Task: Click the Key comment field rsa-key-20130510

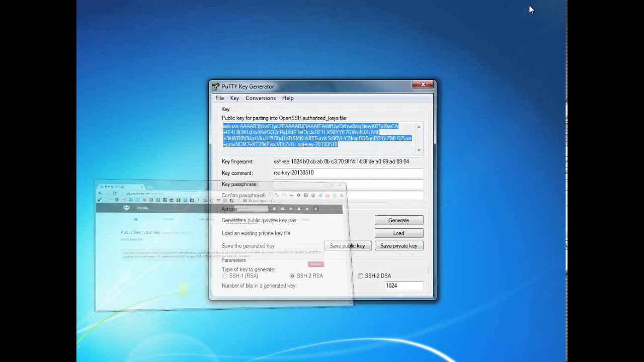Action: pyautogui.click(x=348, y=173)
